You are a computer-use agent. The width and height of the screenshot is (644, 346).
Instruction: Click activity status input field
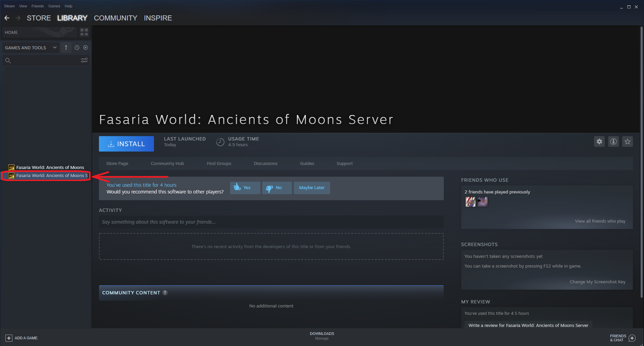pos(271,222)
